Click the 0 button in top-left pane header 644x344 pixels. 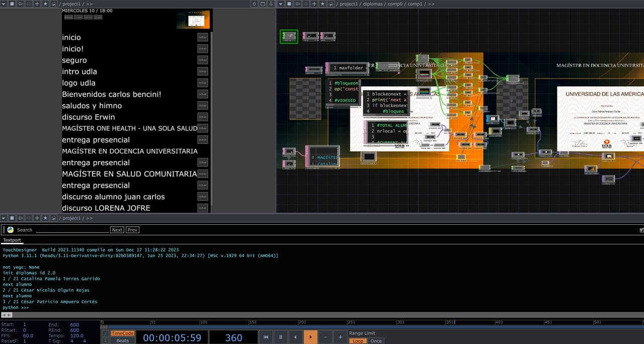[x=255, y=4]
